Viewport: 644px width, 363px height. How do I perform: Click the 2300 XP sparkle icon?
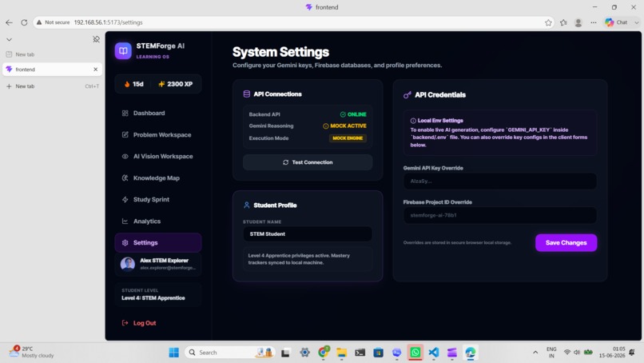pyautogui.click(x=161, y=84)
